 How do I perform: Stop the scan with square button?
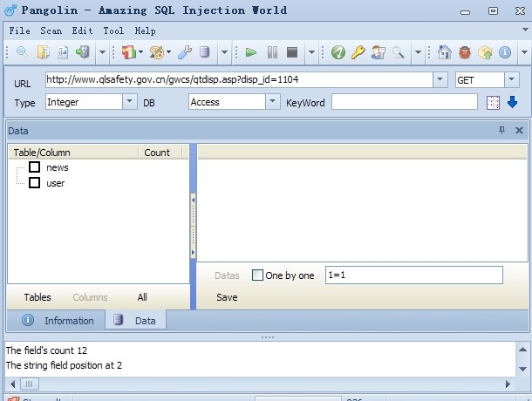point(292,52)
